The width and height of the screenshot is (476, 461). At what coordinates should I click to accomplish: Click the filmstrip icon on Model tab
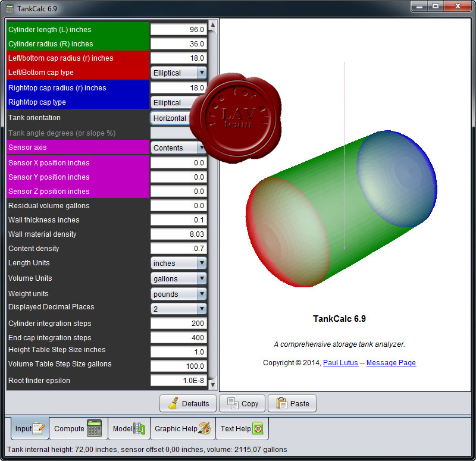pos(139,428)
